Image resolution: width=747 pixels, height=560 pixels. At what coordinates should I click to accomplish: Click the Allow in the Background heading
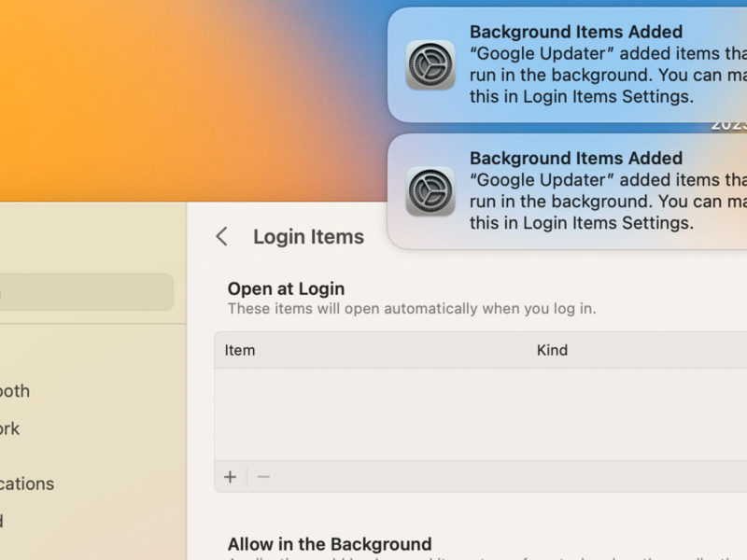click(329, 544)
